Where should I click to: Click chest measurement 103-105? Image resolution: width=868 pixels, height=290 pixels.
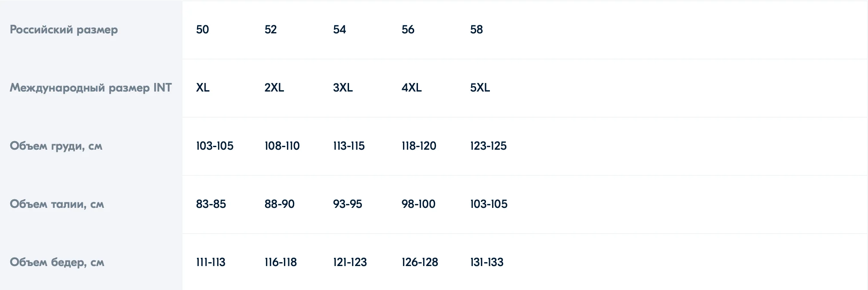point(215,146)
